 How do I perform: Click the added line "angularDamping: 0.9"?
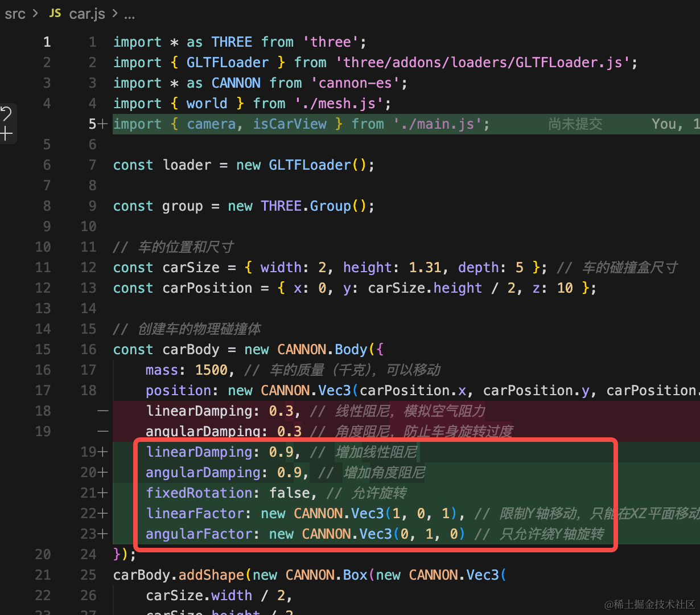click(286, 473)
